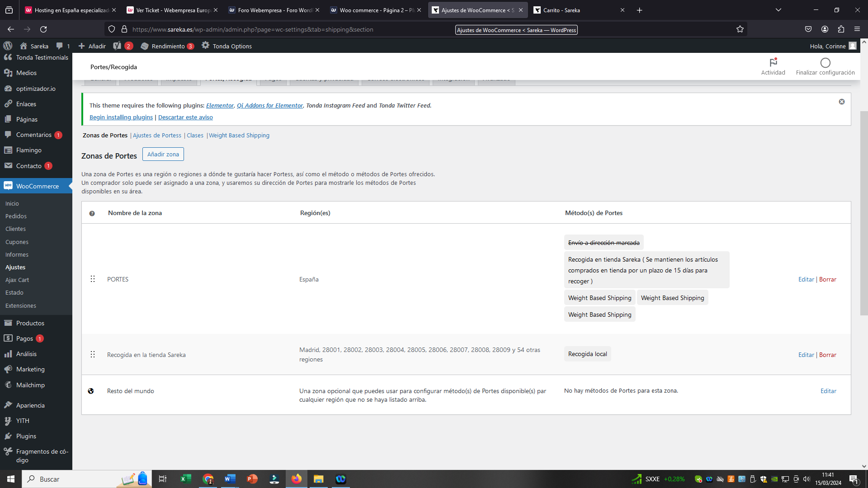Delete the PORTES zone with Borrar
This screenshot has width=868, height=488.
pos(828,280)
